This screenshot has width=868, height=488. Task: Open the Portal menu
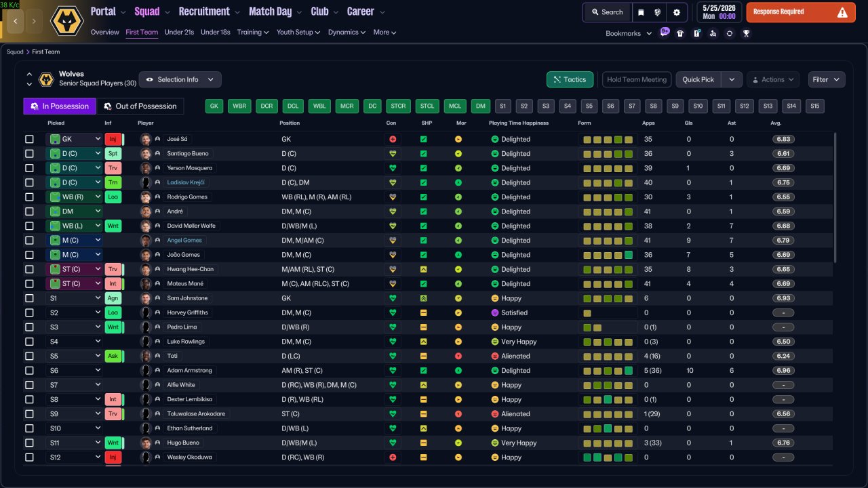[108, 12]
